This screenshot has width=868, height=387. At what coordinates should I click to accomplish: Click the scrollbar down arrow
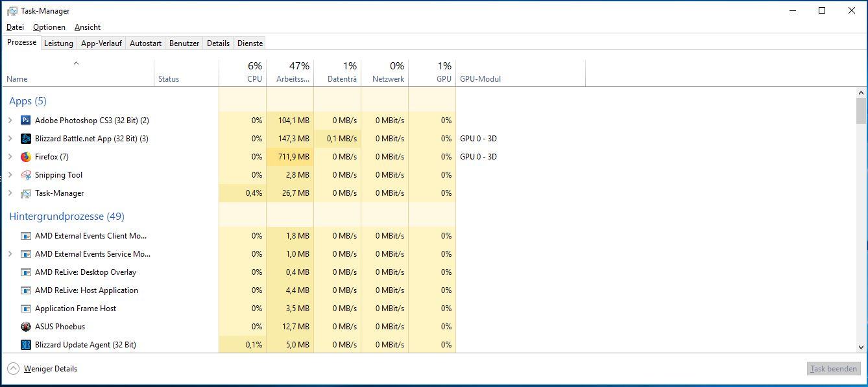[x=862, y=347]
